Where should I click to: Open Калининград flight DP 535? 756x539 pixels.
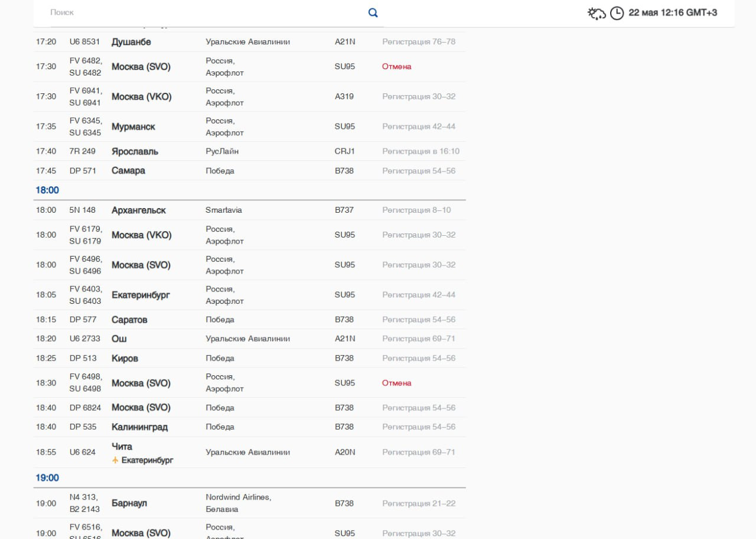point(249,427)
